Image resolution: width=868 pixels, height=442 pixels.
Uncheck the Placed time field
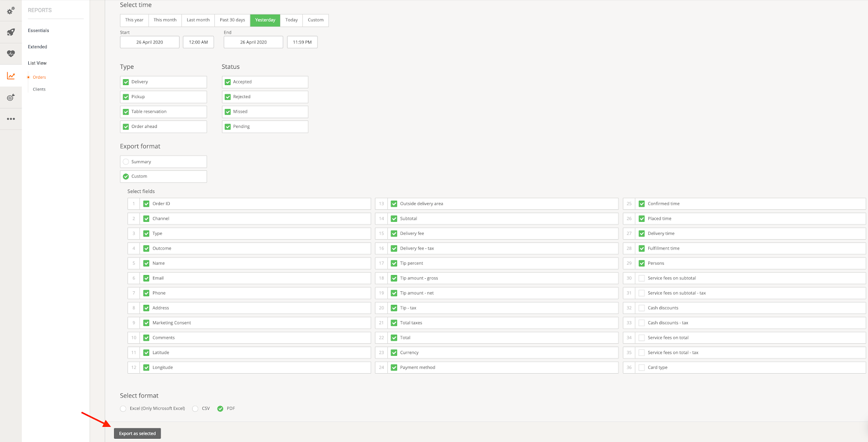pyautogui.click(x=642, y=219)
